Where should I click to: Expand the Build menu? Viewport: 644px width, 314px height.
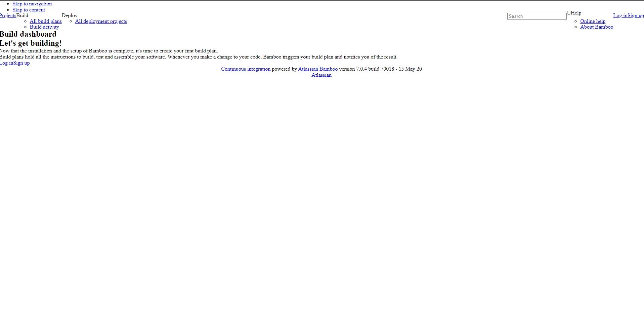pyautogui.click(x=22, y=15)
